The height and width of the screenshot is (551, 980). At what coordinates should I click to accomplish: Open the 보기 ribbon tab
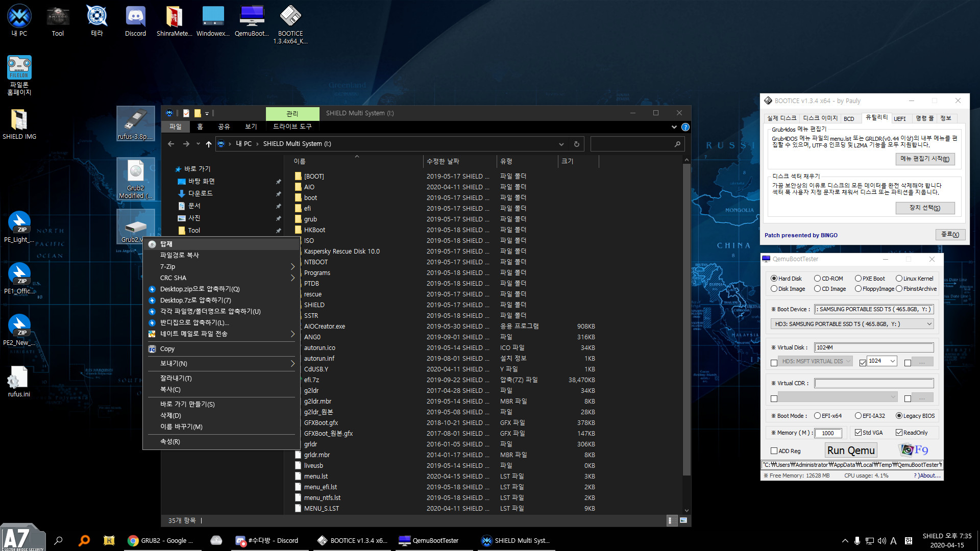click(x=251, y=127)
